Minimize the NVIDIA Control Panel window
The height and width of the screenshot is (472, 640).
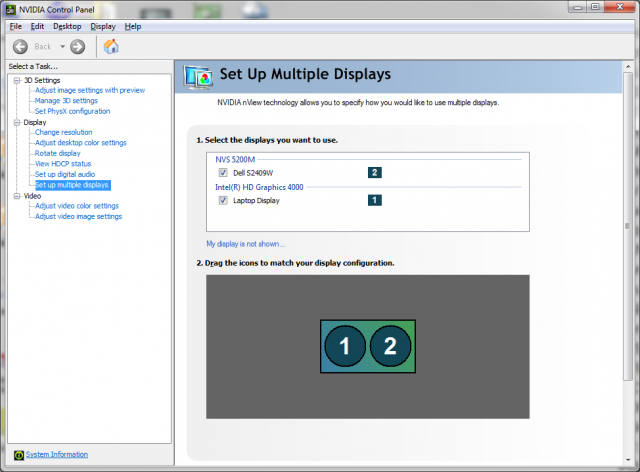(x=577, y=7)
